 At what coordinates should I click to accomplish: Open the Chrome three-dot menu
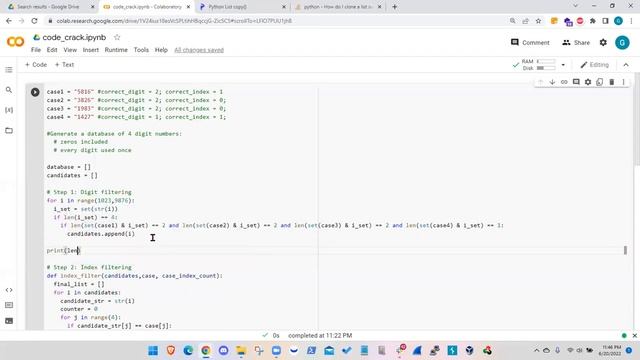(x=631, y=21)
